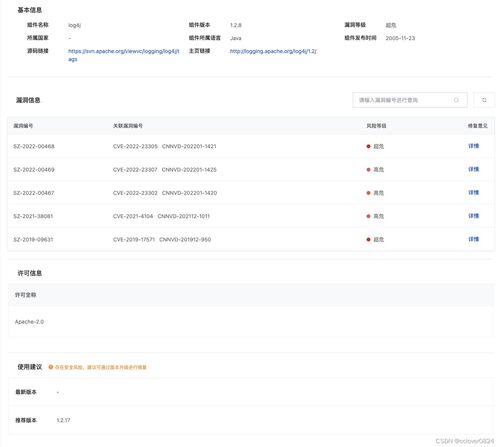Click CNNVD-202201-1421 related identifier

[x=189, y=146]
